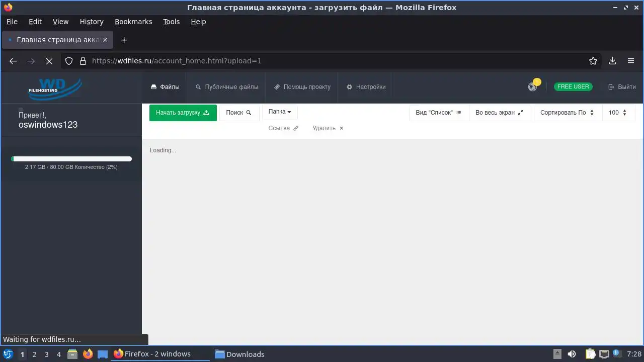The height and width of the screenshot is (362, 644).
Task: Click the Firefox title bar icon
Action: 8,8
